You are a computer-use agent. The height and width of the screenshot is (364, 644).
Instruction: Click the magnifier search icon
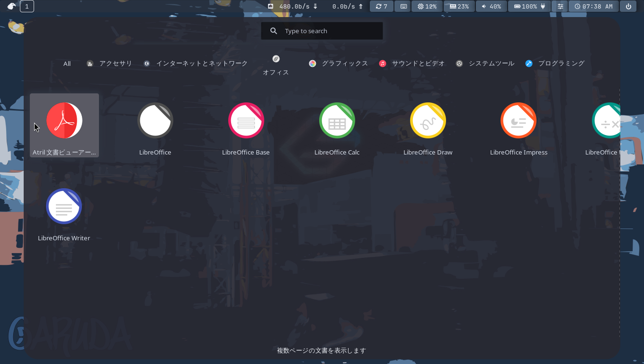[274, 31]
